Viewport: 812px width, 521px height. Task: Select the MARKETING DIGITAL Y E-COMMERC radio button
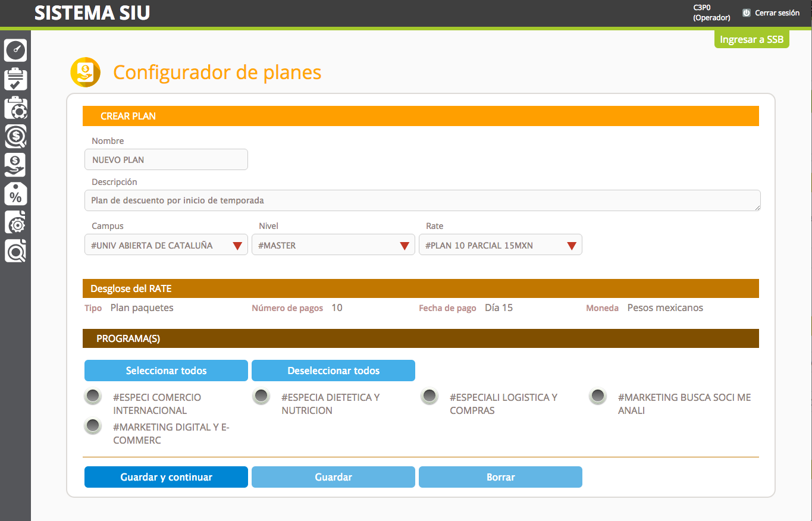[x=93, y=426]
